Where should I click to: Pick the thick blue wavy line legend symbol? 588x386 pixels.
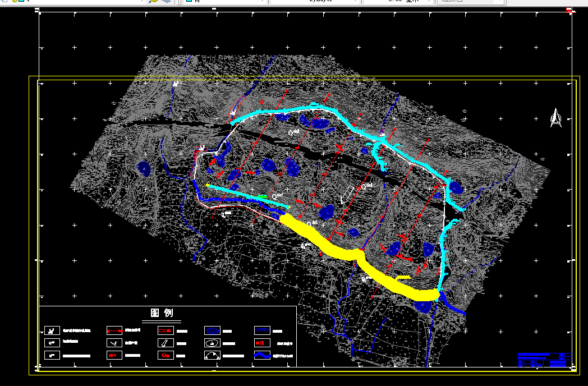[x=262, y=355]
